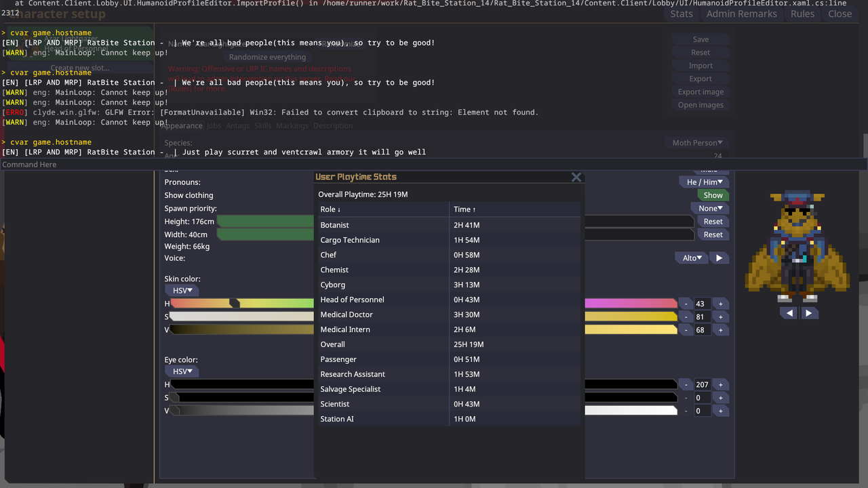Click the Import profile button
868x488 pixels.
pos(701,66)
